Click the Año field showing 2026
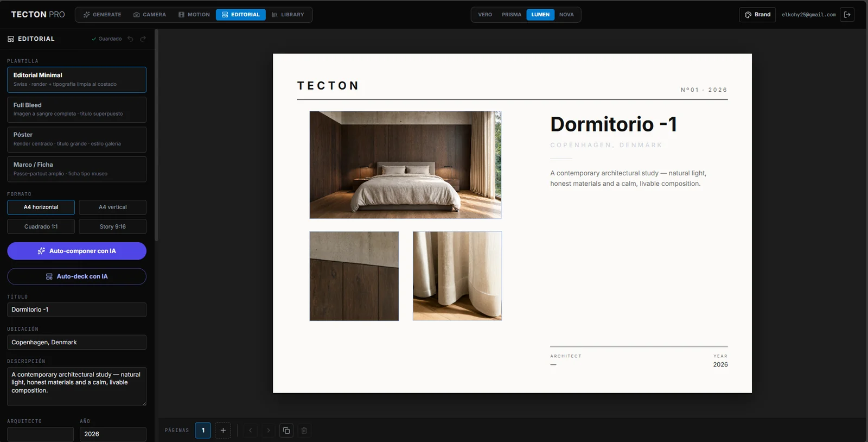The width and height of the screenshot is (868, 442). point(113,434)
